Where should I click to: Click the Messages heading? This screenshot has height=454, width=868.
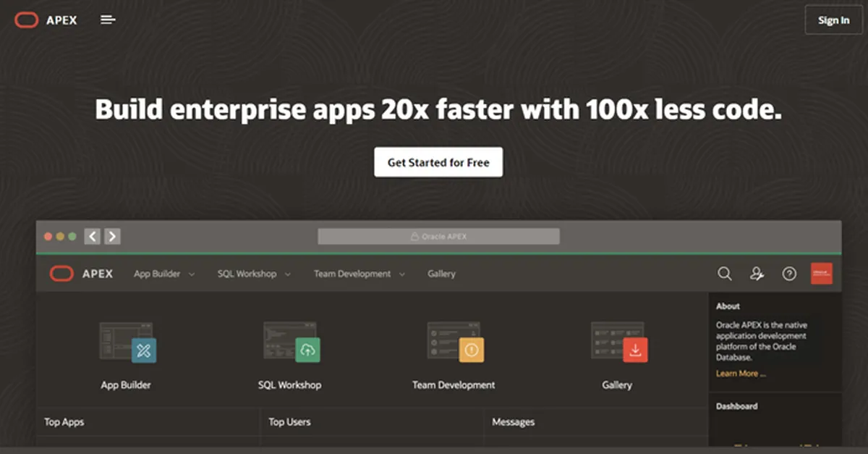point(513,422)
